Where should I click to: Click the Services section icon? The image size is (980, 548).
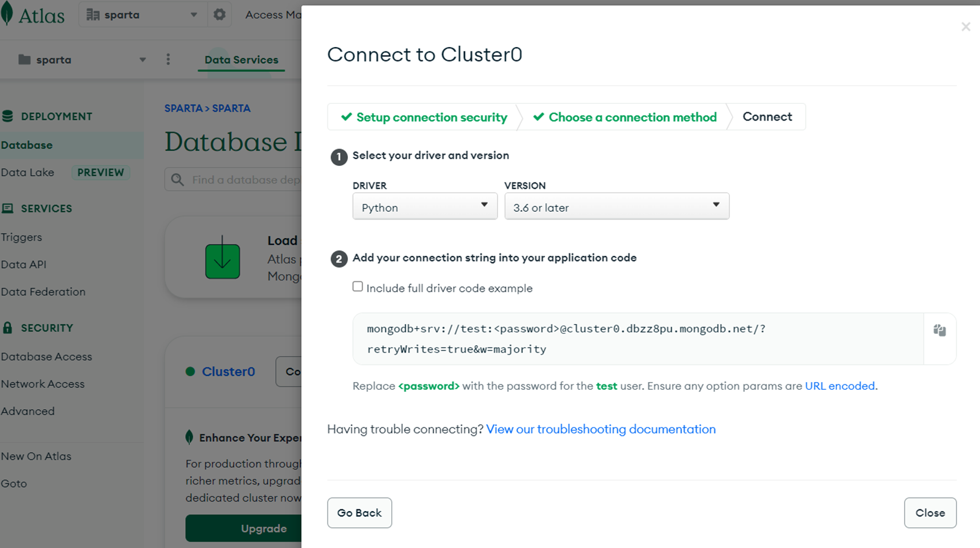tap(7, 208)
